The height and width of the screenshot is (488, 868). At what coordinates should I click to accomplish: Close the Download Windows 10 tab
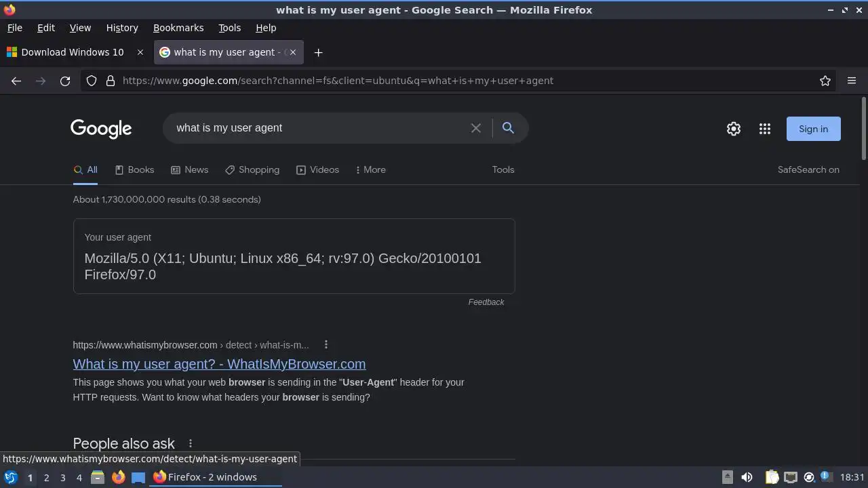click(x=140, y=52)
